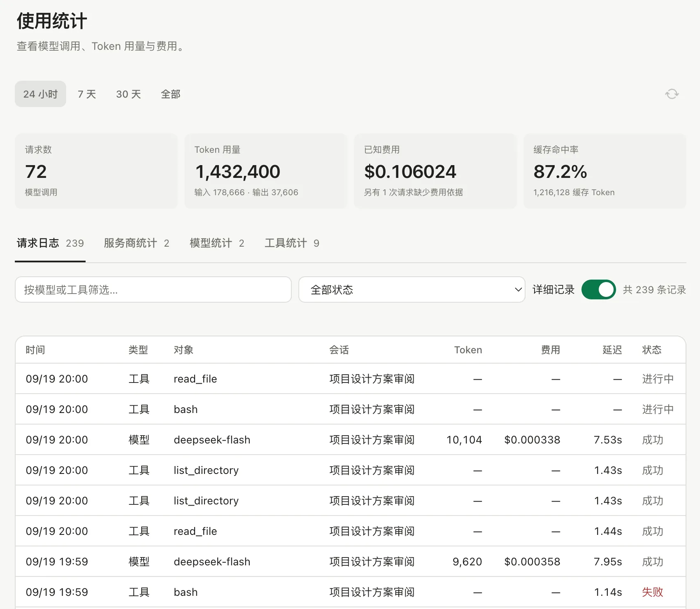The height and width of the screenshot is (609, 700).
Task: Click the 对象 column header
Action: tap(184, 350)
